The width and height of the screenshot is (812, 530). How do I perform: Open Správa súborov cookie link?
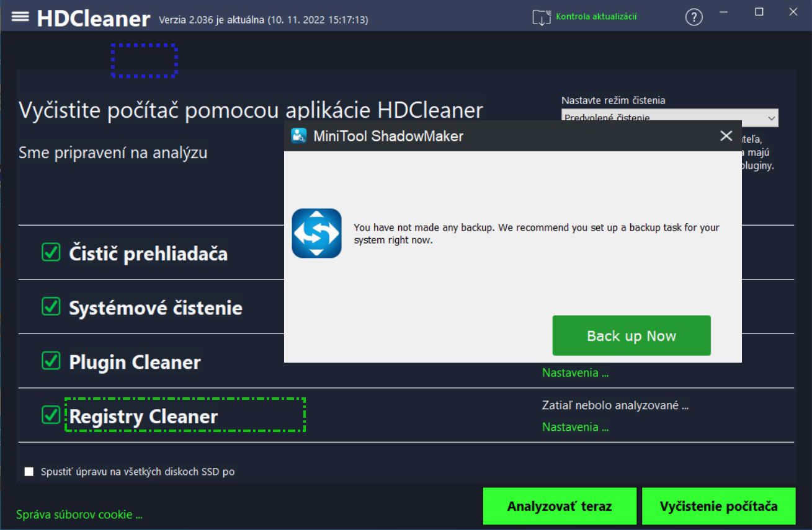tap(79, 515)
